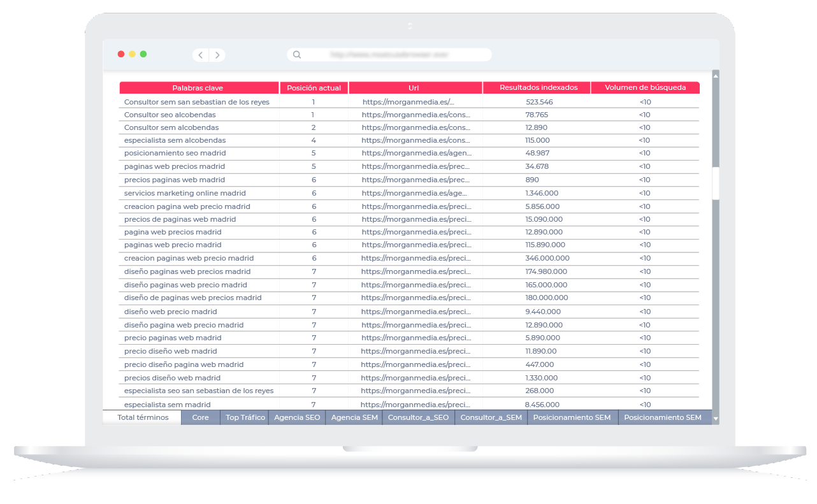Click the magnifier icon in address bar
This screenshot has width=817, height=504.
(x=297, y=55)
